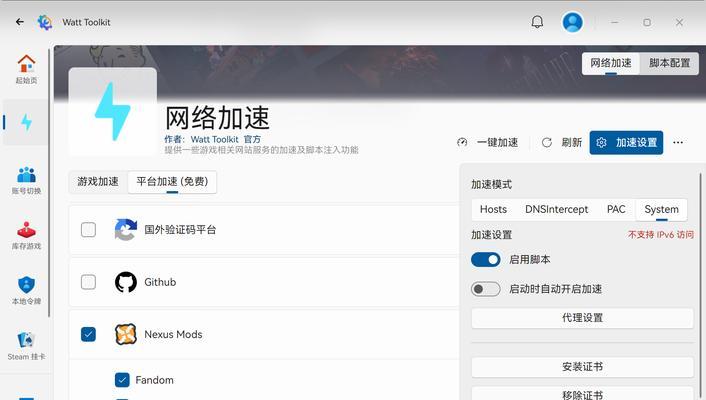This screenshot has width=706, height=400.
Task: Select the 游戏加速 tab
Action: pyautogui.click(x=98, y=182)
